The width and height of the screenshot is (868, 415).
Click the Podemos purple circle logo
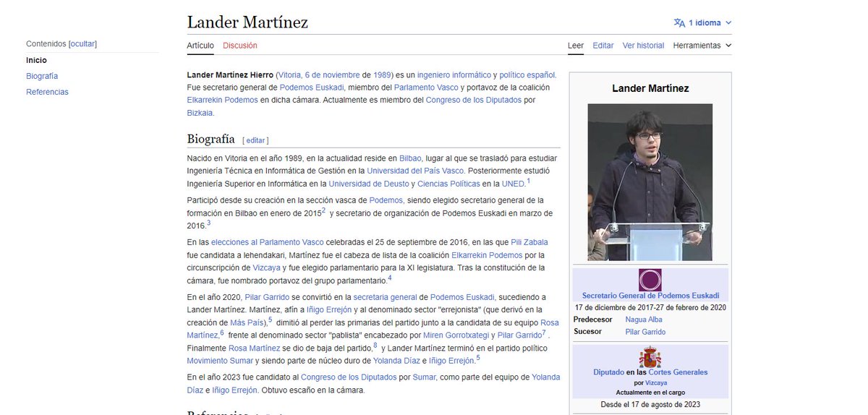[650, 280]
